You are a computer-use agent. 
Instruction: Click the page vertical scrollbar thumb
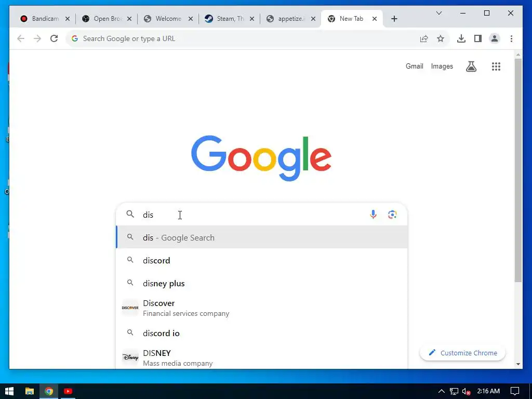[x=518, y=170]
